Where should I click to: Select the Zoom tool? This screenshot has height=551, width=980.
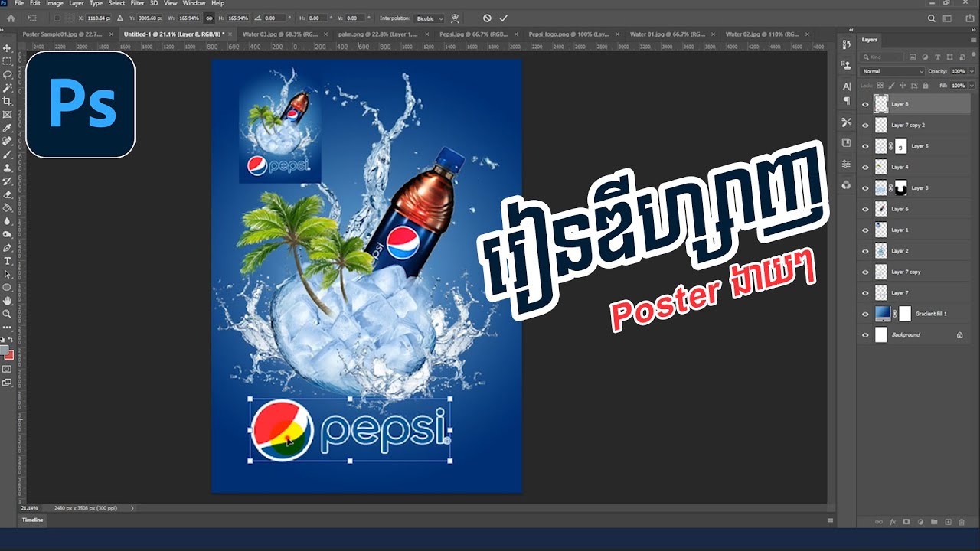point(7,314)
